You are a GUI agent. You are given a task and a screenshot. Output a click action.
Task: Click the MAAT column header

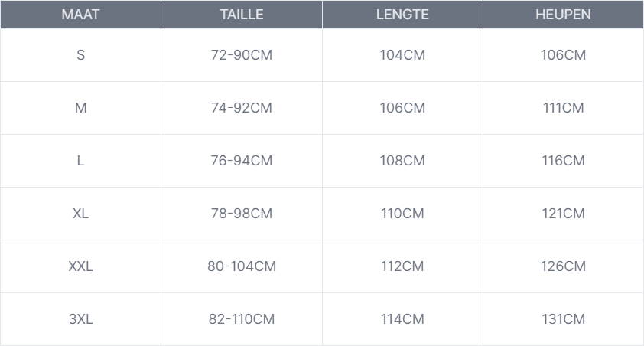point(80,15)
